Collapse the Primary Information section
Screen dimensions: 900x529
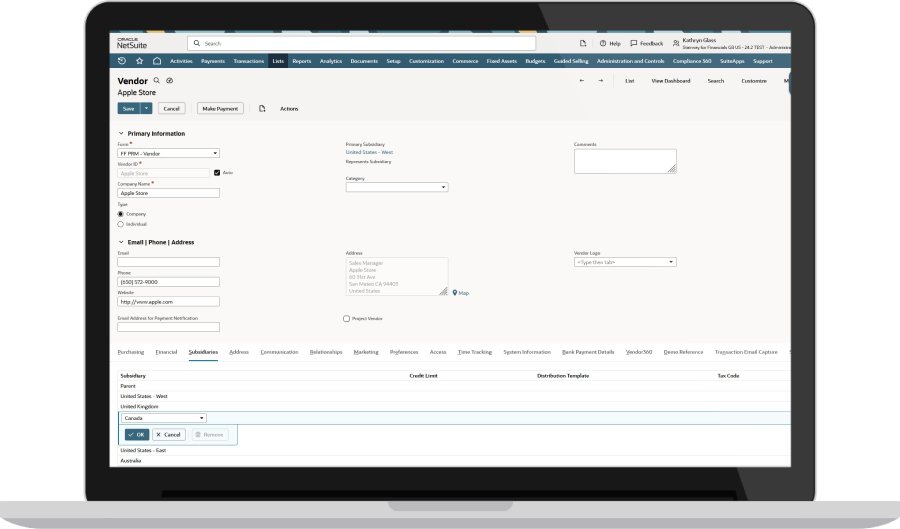(121, 134)
